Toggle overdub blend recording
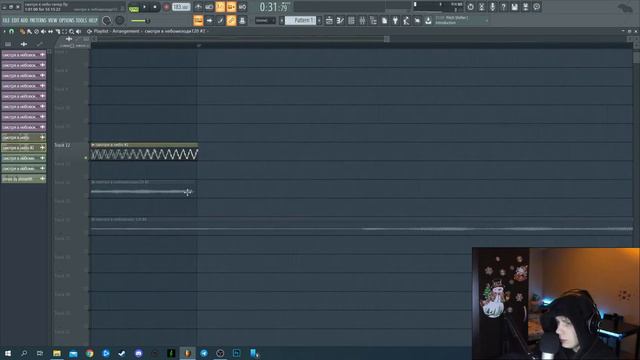The height and width of the screenshot is (360, 640). click(x=231, y=7)
